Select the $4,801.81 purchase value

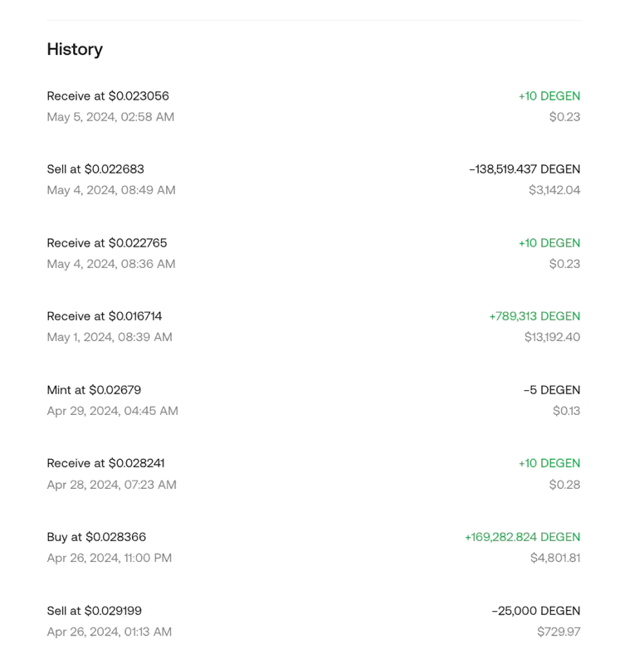tap(555, 558)
